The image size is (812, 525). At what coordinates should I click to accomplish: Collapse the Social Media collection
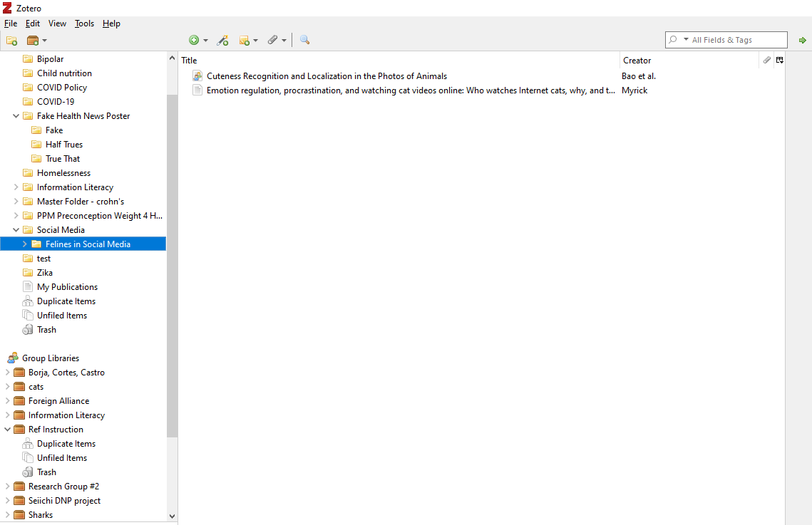[16, 229]
